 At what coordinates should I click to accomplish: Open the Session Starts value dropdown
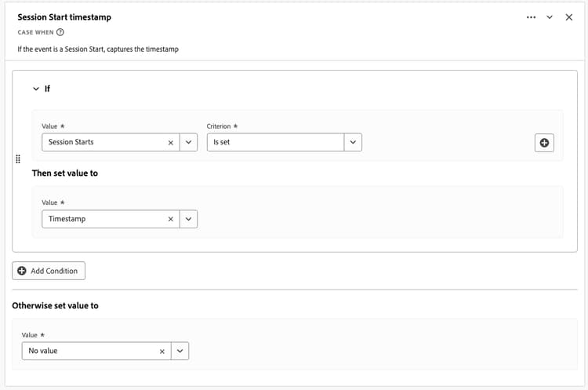188,142
